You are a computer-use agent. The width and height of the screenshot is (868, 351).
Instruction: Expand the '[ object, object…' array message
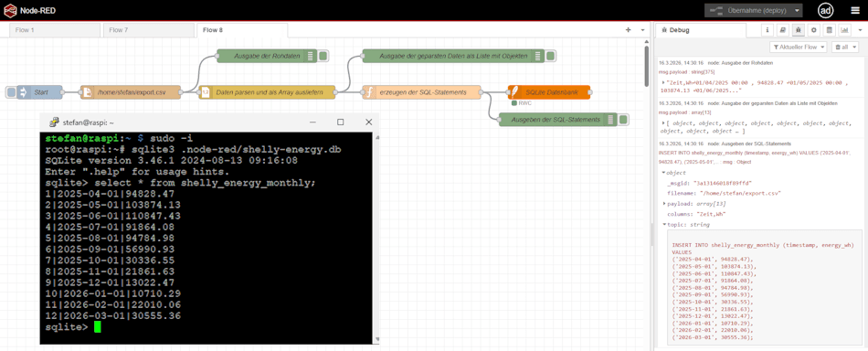tap(664, 122)
